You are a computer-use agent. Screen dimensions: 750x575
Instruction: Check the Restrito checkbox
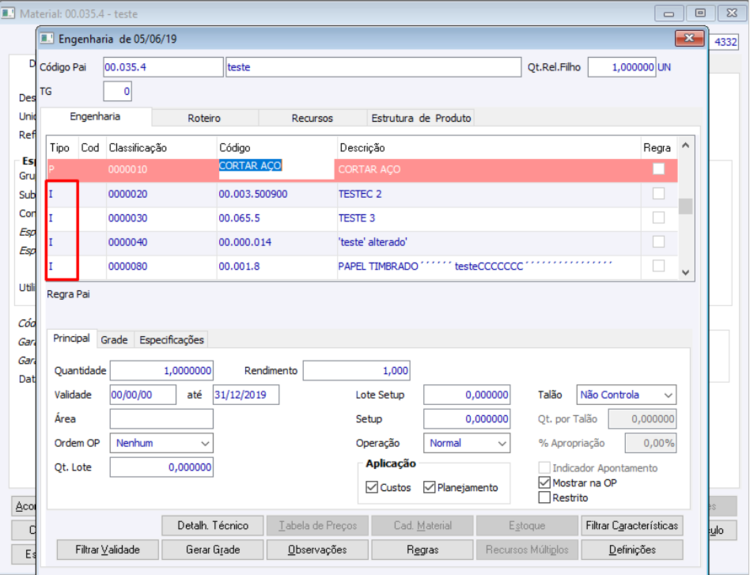point(544,498)
